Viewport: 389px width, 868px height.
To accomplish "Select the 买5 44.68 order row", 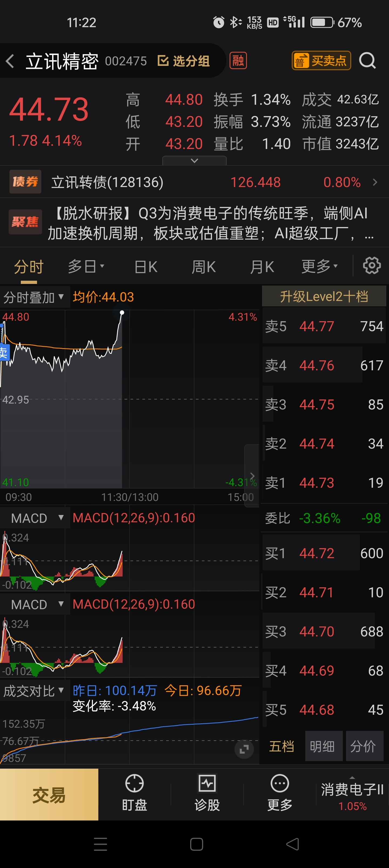I will 324,710.
